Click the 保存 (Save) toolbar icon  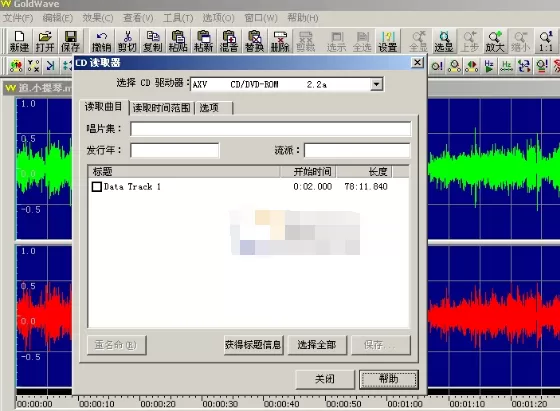pyautogui.click(x=70, y=41)
